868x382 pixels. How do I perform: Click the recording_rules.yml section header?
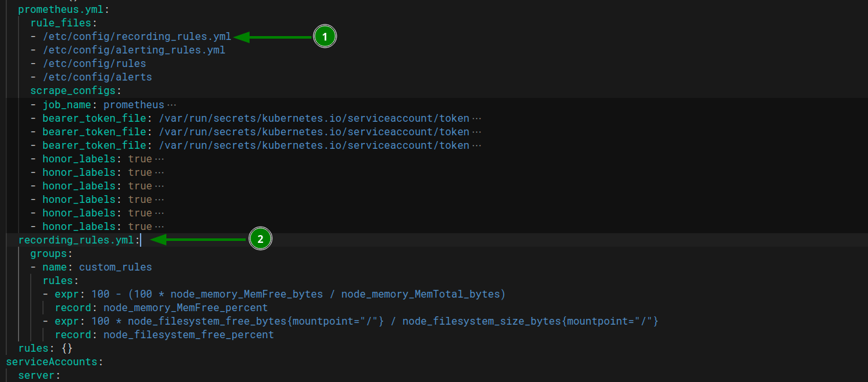[76, 240]
